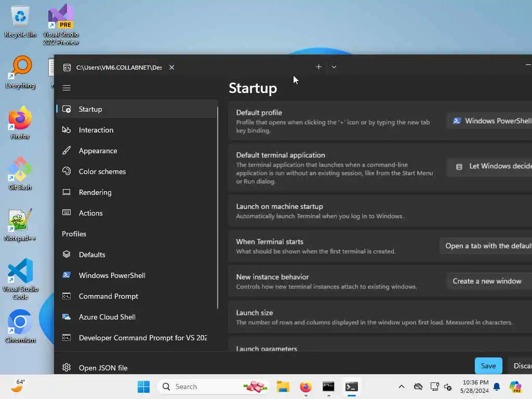Launch Git Bash from desktop
The width and height of the screenshot is (532, 399).
[x=20, y=174]
